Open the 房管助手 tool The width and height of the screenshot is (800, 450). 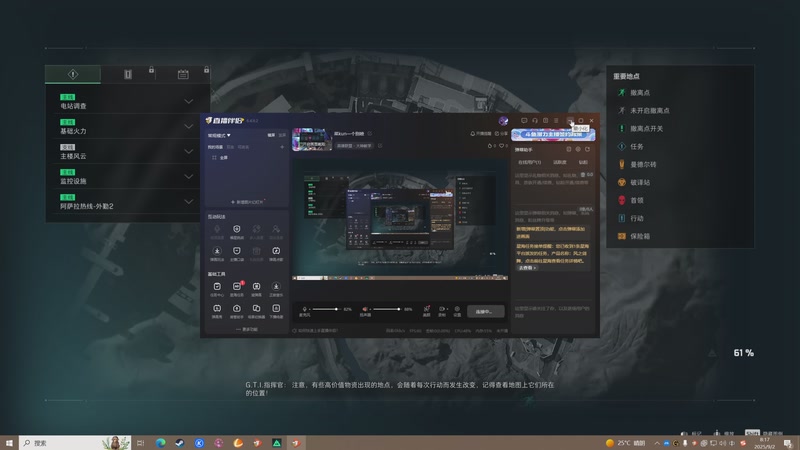pos(236,311)
